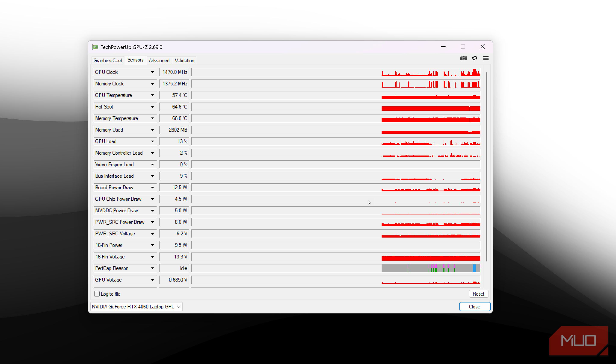Image resolution: width=616 pixels, height=364 pixels.
Task: Enable the Log to file checkbox
Action: click(97, 294)
